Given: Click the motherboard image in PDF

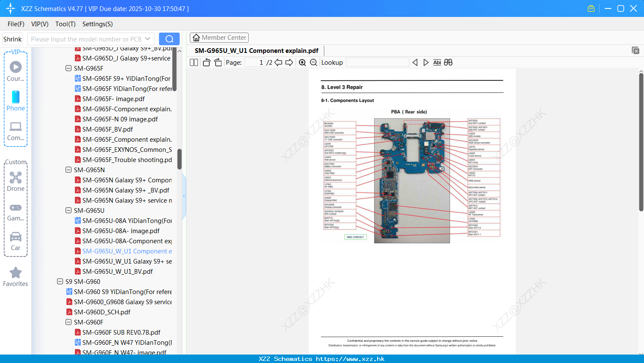Looking at the screenshot, I should [x=412, y=181].
